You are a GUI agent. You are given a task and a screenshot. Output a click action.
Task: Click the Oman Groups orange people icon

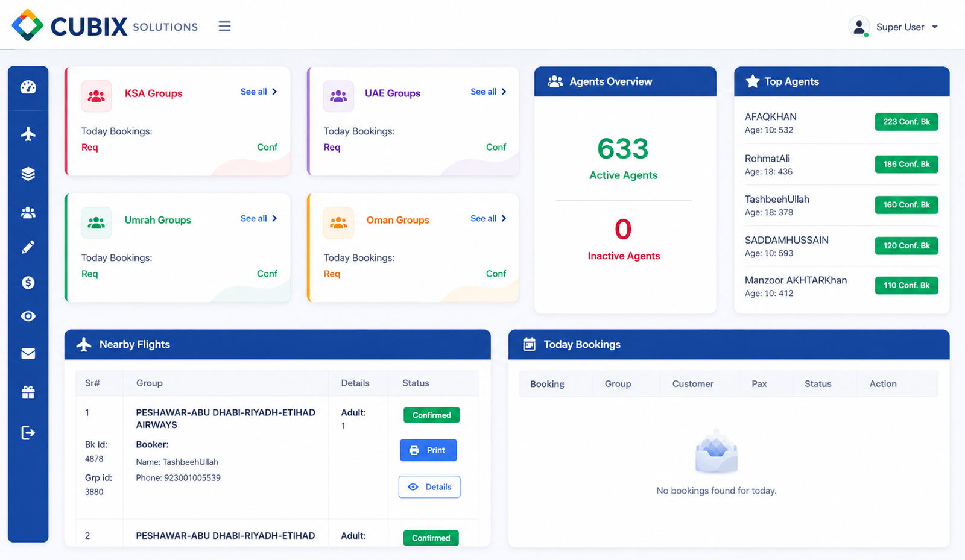point(338,222)
